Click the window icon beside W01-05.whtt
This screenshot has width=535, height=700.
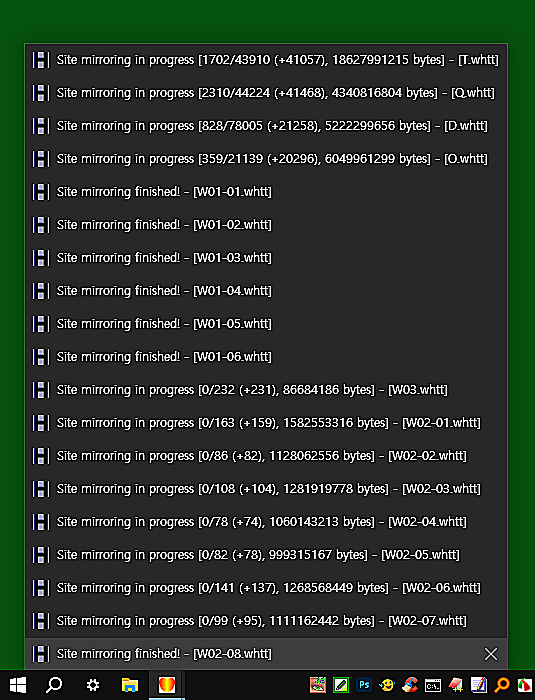point(41,324)
